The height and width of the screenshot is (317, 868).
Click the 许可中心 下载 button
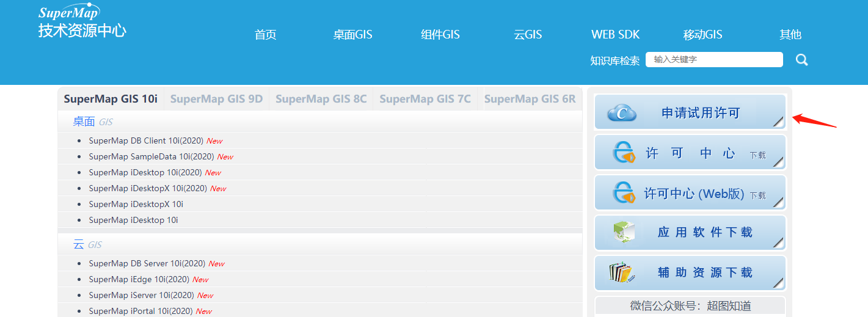pyautogui.click(x=690, y=153)
